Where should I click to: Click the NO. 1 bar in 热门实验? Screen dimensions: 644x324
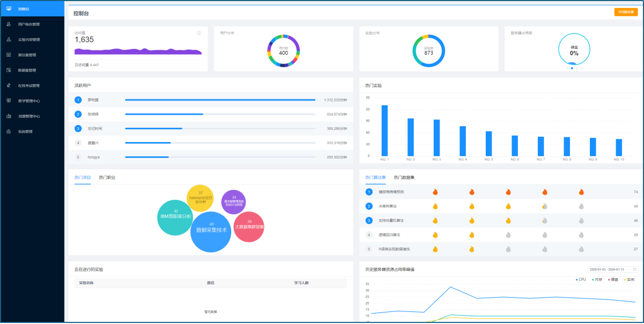(x=384, y=130)
